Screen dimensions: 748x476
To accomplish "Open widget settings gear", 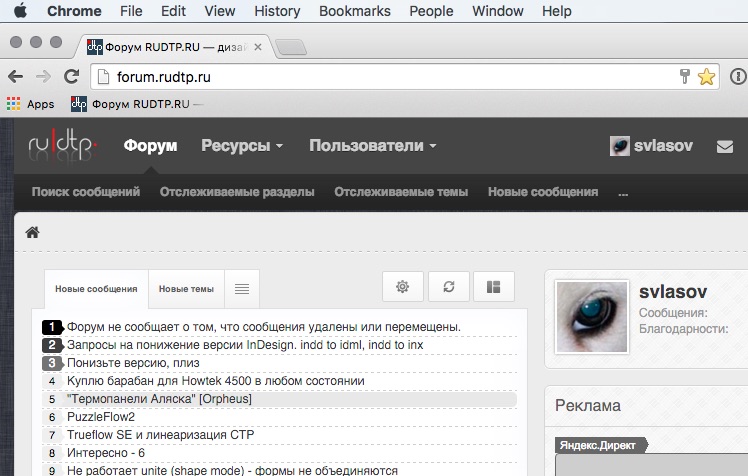I will tap(403, 287).
